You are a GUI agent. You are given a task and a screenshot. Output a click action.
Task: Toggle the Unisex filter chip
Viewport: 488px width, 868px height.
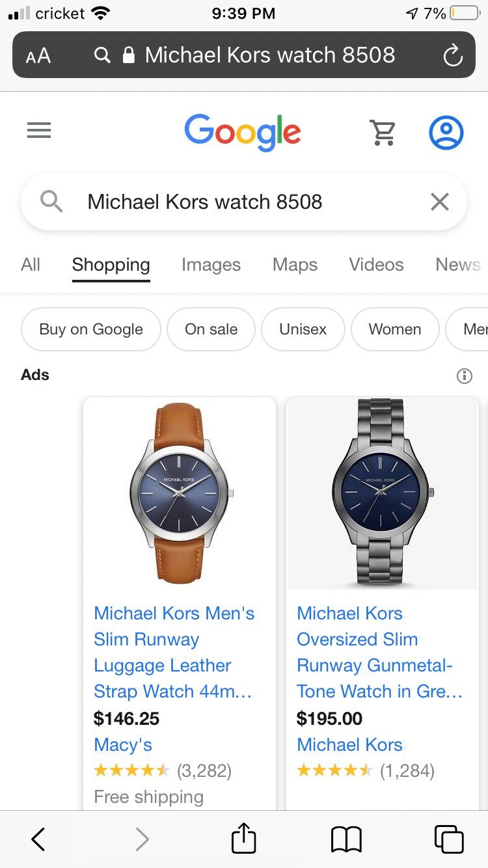(x=303, y=329)
